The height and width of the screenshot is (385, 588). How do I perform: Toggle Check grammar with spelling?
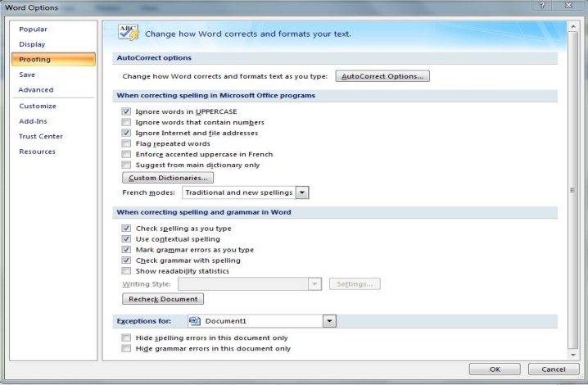126,260
